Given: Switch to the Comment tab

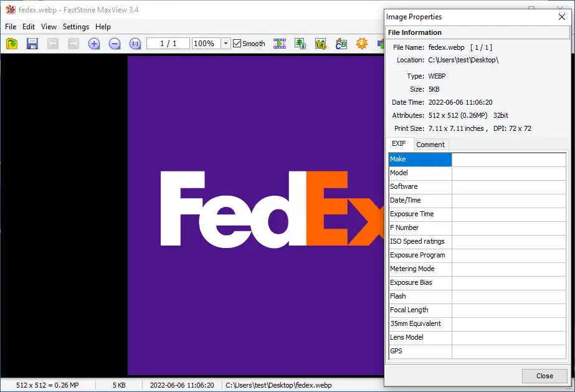Looking at the screenshot, I should tap(430, 145).
